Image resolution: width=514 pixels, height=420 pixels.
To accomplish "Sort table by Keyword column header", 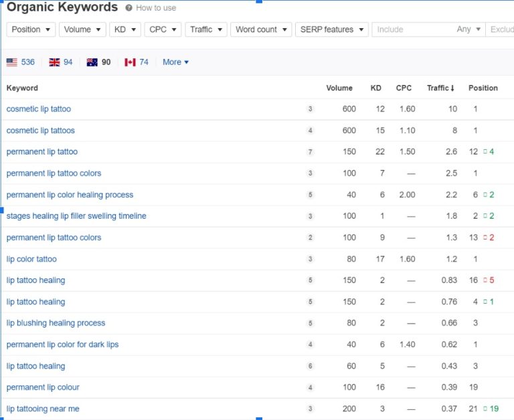I will click(x=22, y=88).
